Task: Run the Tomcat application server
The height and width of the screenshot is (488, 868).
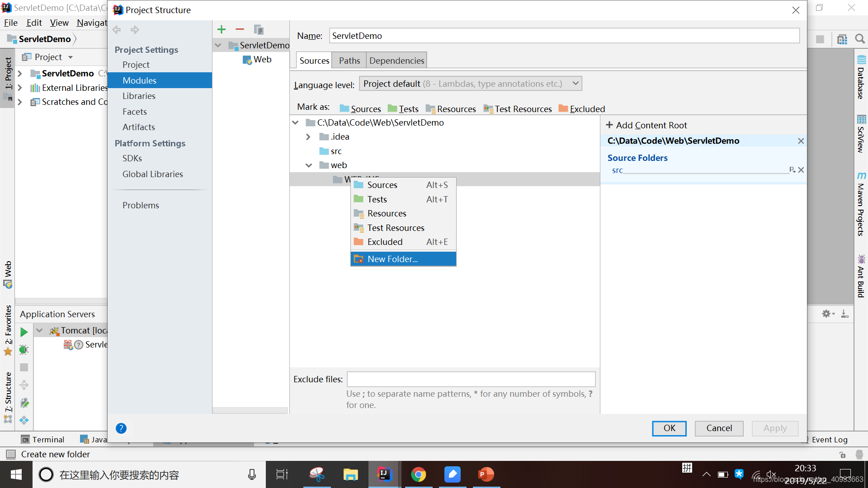Action: [24, 332]
